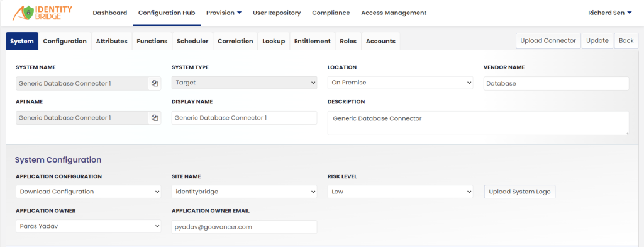The width and height of the screenshot is (644, 247).
Task: Open the Entitlement tab
Action: pyautogui.click(x=313, y=41)
